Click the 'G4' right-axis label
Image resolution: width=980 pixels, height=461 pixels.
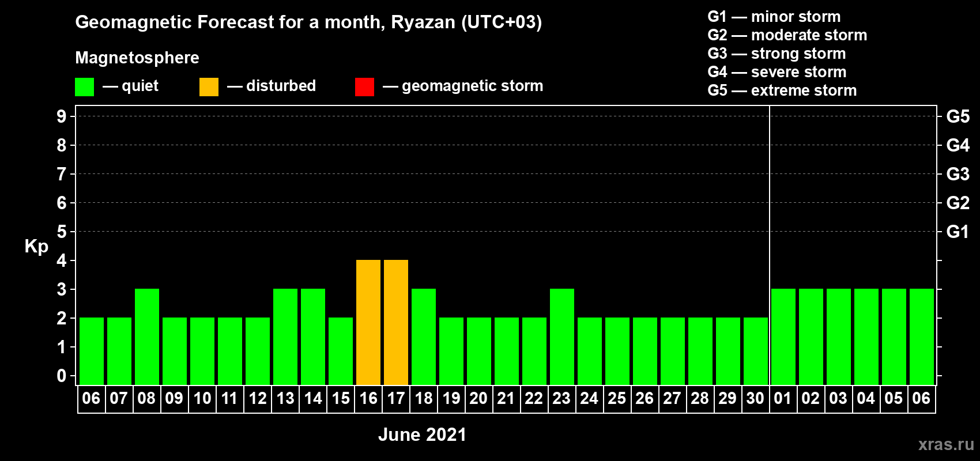pos(958,145)
